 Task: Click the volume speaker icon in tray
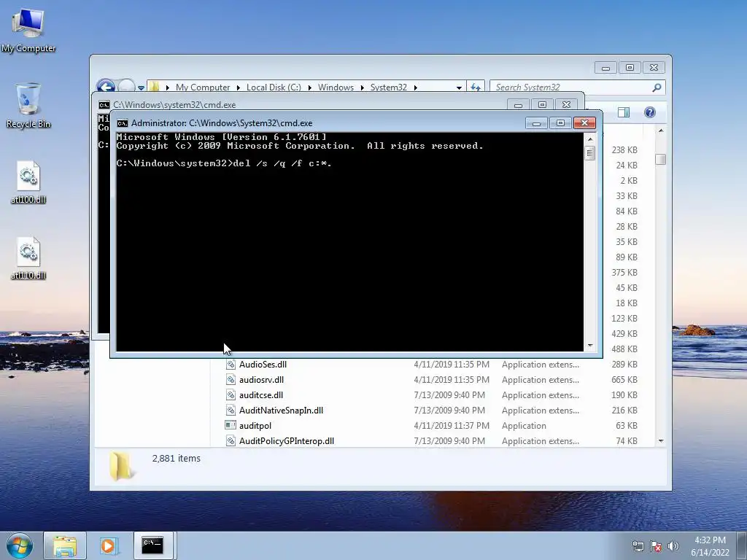673,546
